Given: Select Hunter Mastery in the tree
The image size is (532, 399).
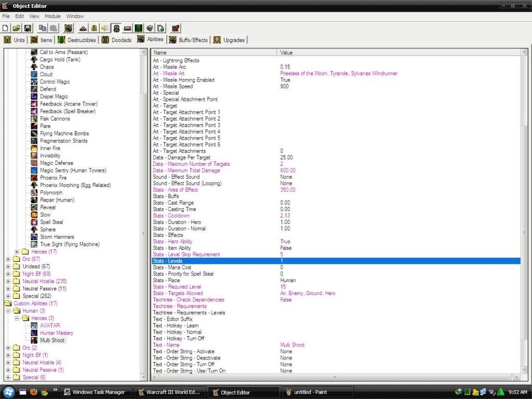Looking at the screenshot, I should point(56,333).
